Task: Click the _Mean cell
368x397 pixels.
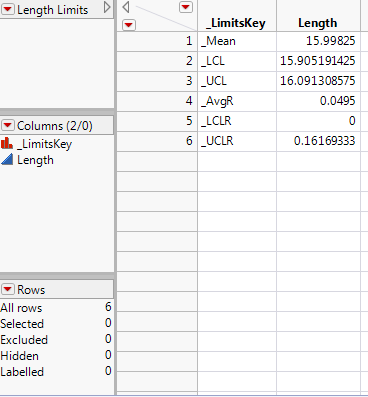Action: [237, 41]
